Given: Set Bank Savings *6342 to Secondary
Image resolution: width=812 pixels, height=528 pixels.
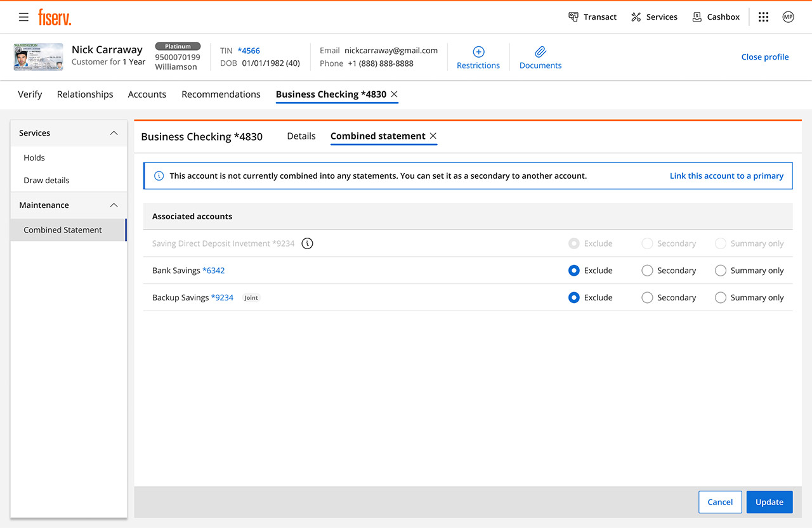Looking at the screenshot, I should [647, 271].
